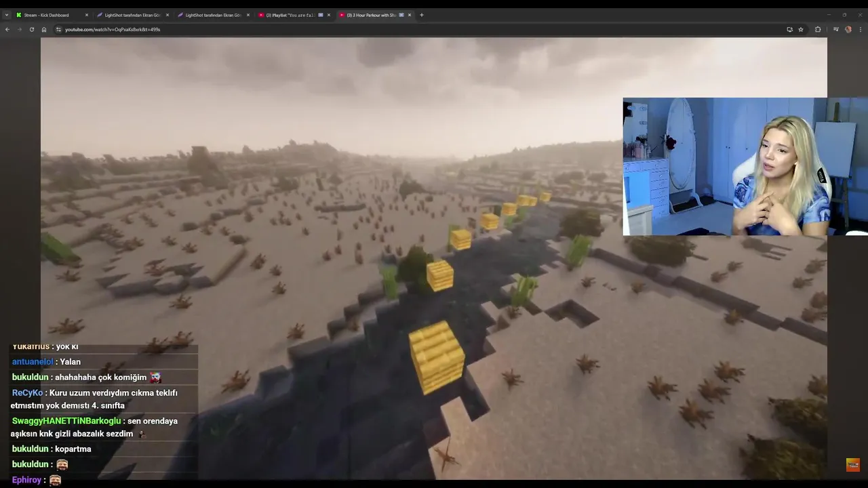Close the Playlist tab
The width and height of the screenshot is (868, 488).
pos(329,15)
